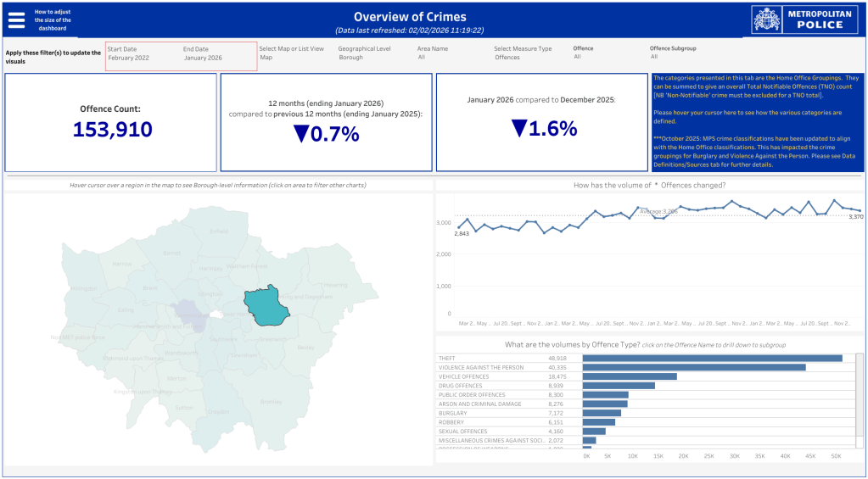
Task: Click the Bromley borough on the map
Action: point(272,401)
